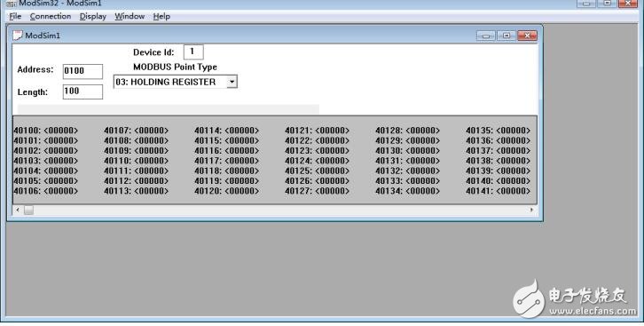Expand the MODBUS Point Type dropdown arrow
The image size is (644, 326).
click(x=232, y=82)
